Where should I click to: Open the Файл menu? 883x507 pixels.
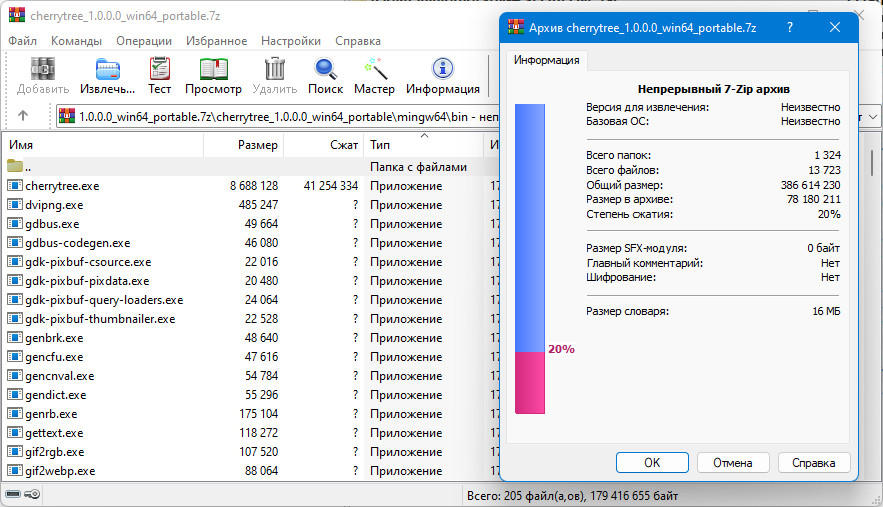[23, 41]
